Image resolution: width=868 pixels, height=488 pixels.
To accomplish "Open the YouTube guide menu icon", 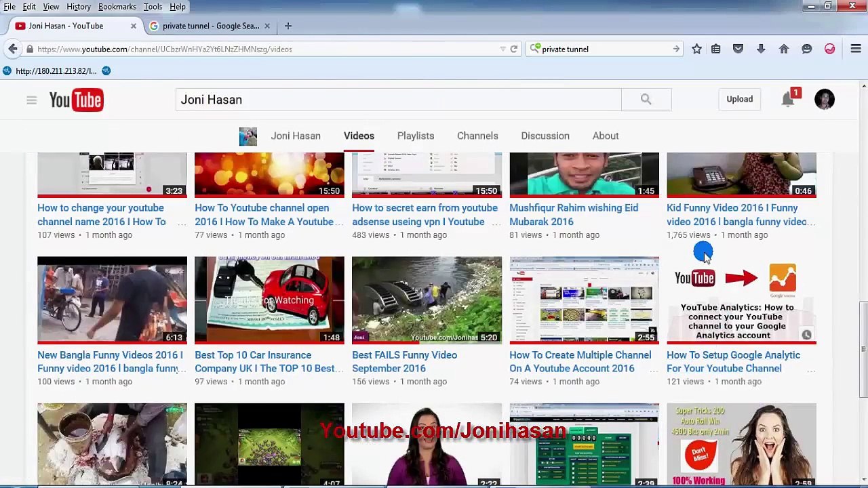I will pos(31,100).
